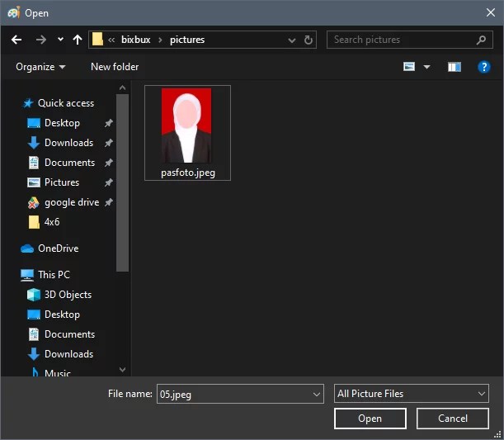Open pinned Pictures under Quick access
The image size is (504, 440).
(62, 182)
